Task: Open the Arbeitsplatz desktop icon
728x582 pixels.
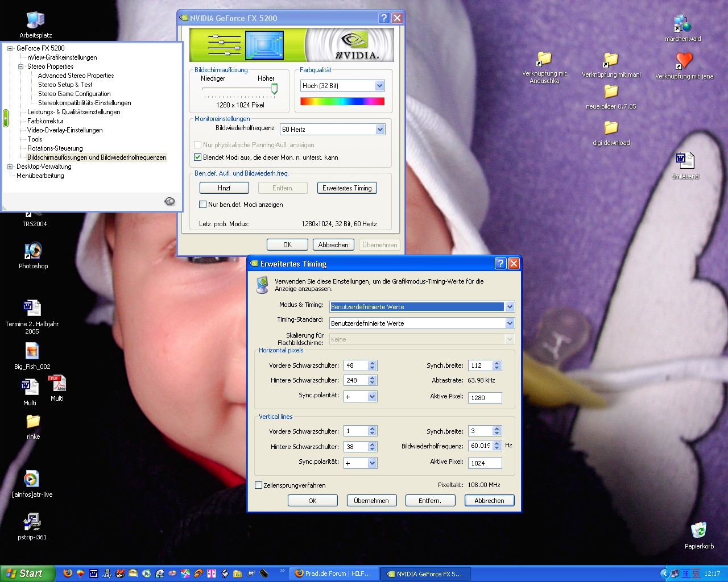Action: tap(35, 21)
